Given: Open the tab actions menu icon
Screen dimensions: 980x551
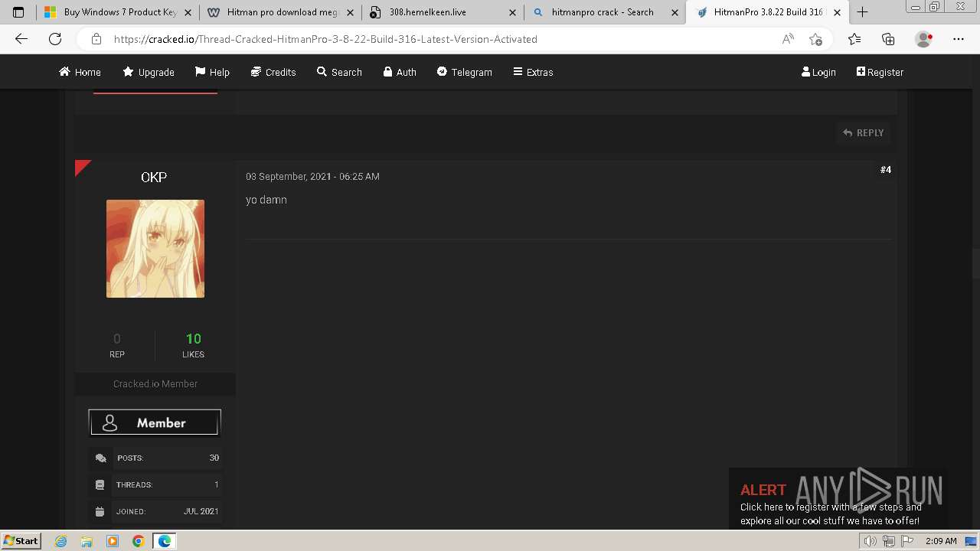Looking at the screenshot, I should tap(18, 12).
